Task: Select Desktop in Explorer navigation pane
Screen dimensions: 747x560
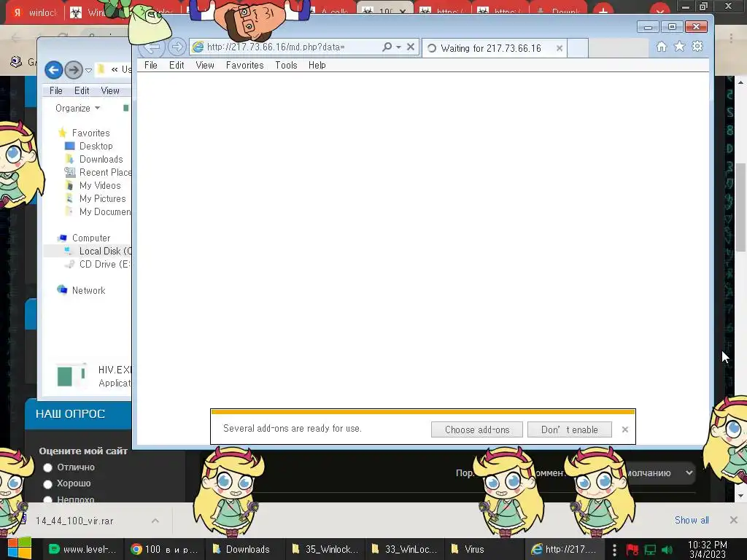Action: (x=96, y=146)
